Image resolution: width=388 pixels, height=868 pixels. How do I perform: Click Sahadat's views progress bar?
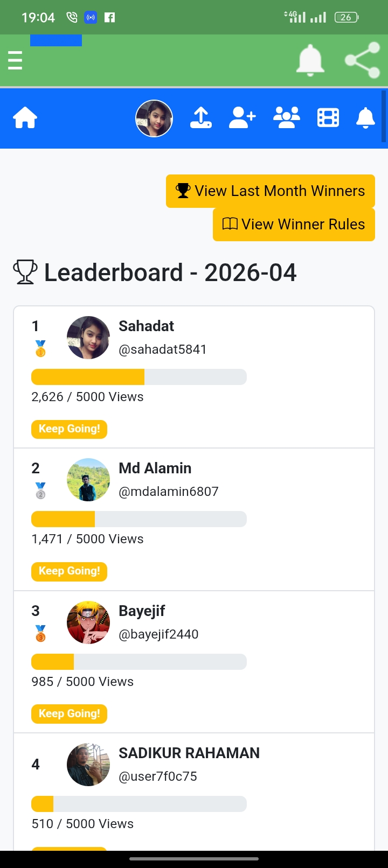pyautogui.click(x=139, y=377)
